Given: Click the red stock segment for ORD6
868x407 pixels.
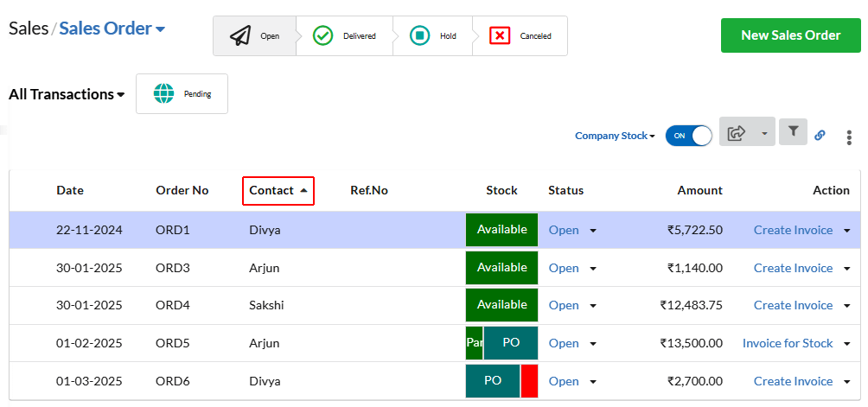Looking at the screenshot, I should point(529,380).
